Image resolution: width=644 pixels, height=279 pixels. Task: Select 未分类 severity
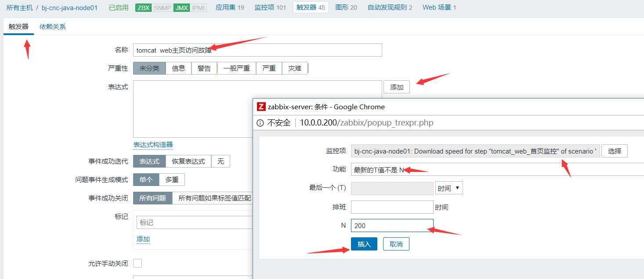click(149, 68)
